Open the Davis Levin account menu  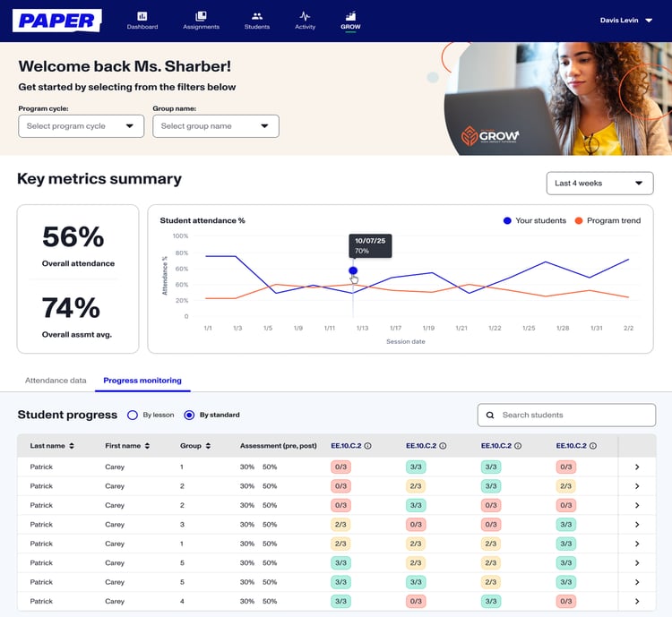pos(626,20)
